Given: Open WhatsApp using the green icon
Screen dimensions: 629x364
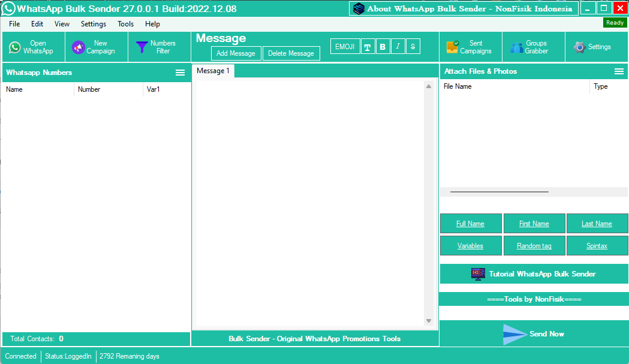Looking at the screenshot, I should [15, 47].
